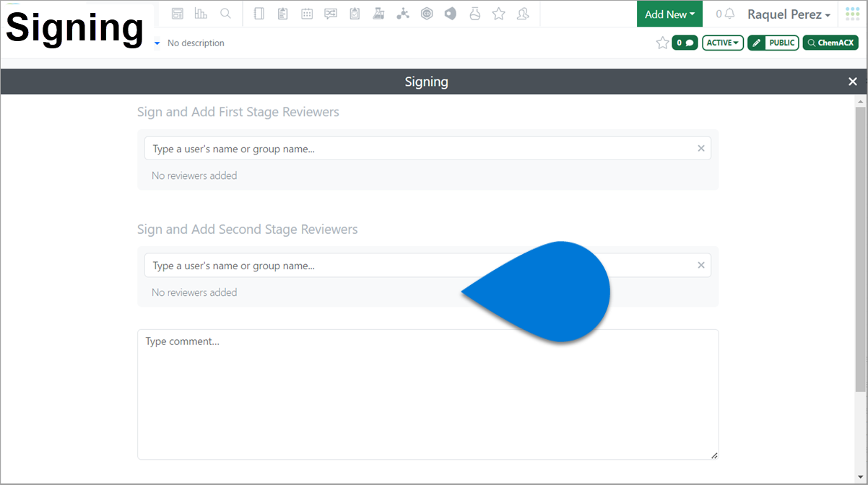Open the dark shield tag icon
868x485 pixels.
click(451, 14)
